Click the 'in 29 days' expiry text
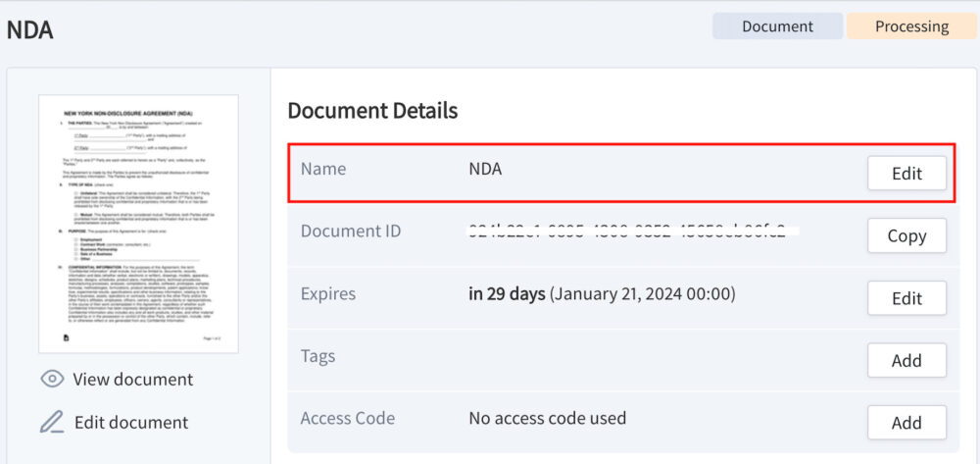The width and height of the screenshot is (980, 464). 507,294
